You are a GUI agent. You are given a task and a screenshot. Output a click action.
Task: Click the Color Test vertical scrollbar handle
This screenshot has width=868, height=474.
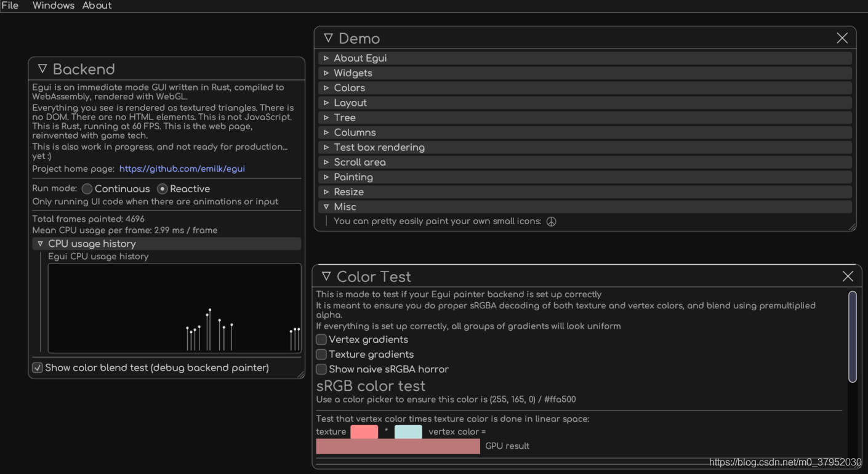(853, 337)
